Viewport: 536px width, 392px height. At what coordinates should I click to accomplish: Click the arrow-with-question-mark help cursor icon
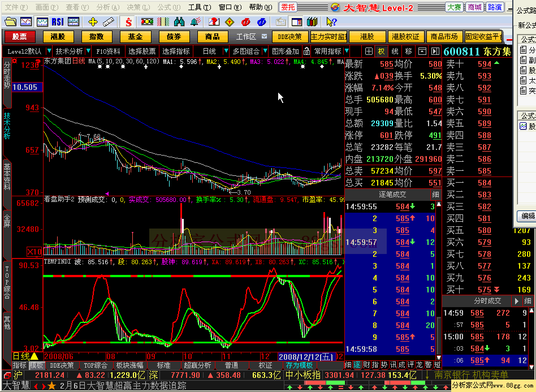pyautogui.click(x=331, y=22)
